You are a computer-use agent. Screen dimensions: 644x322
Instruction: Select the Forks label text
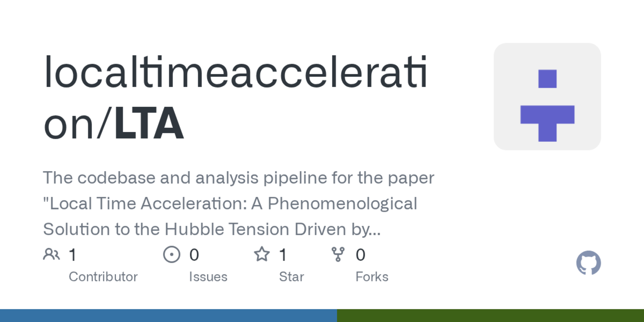[372, 276]
